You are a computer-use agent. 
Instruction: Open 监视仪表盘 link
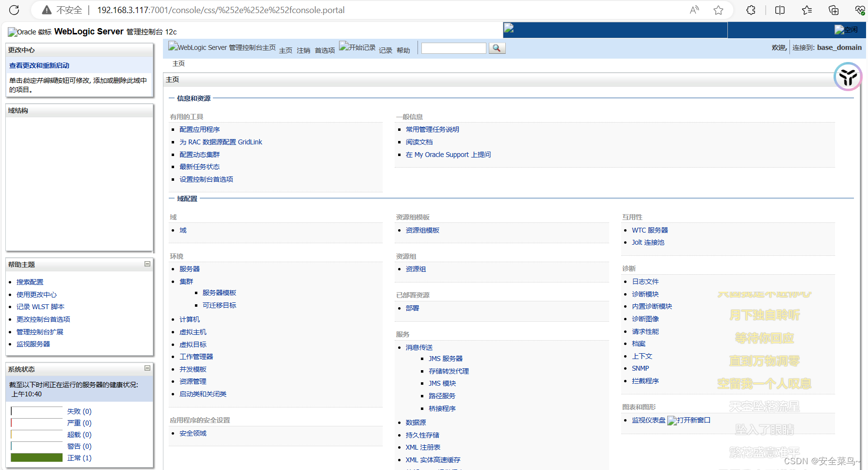[648, 420]
